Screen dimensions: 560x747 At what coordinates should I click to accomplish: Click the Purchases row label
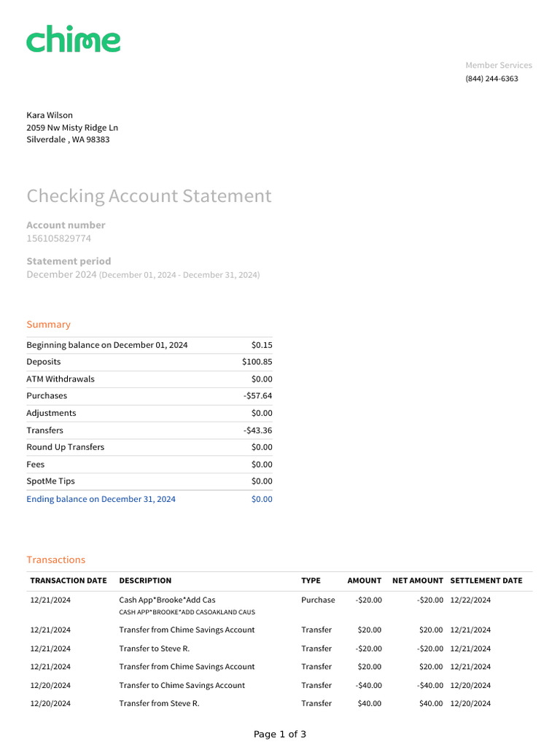47,396
